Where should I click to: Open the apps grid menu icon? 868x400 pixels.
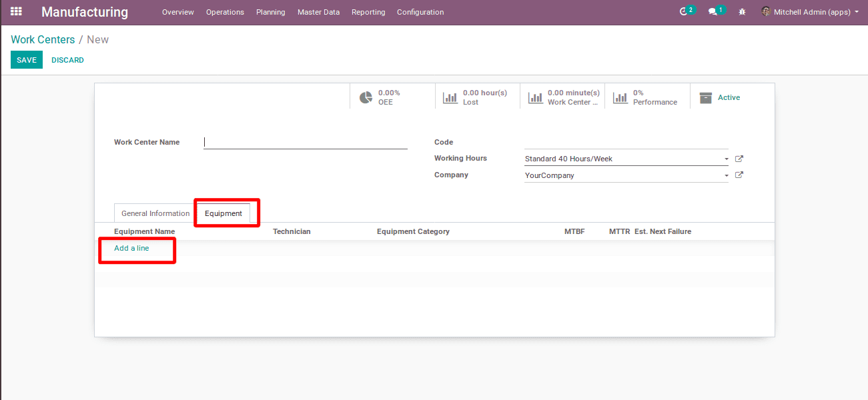click(16, 11)
